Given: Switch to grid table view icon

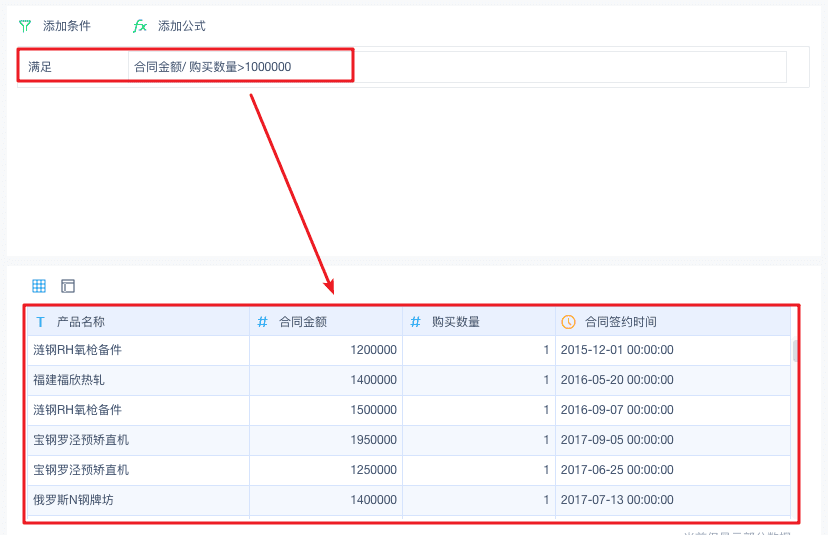Looking at the screenshot, I should [x=39, y=286].
